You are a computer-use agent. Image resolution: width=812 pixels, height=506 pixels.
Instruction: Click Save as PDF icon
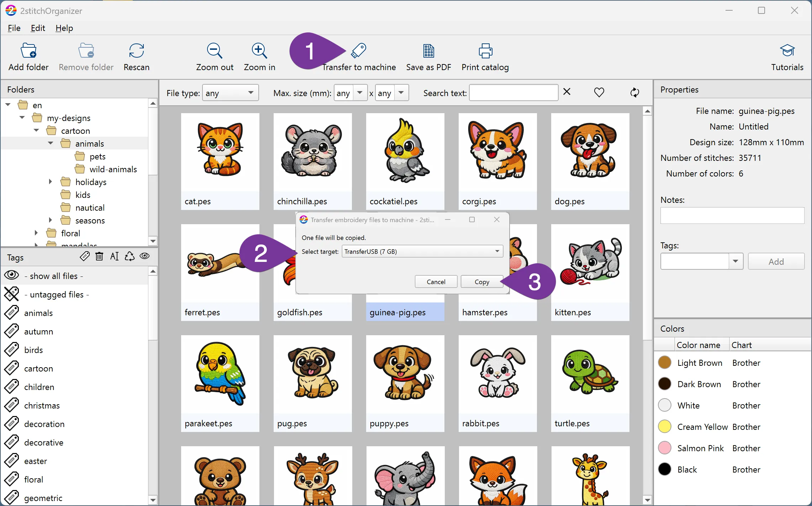(428, 51)
